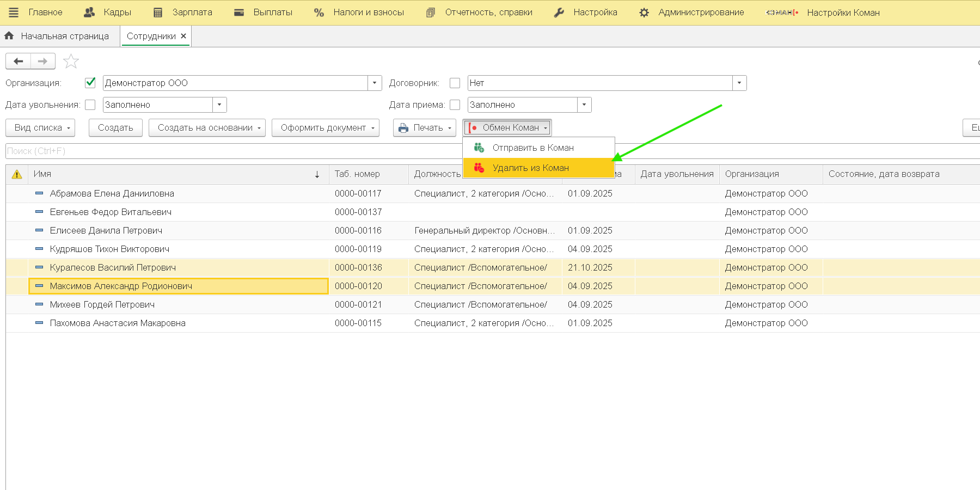Go forward with the right arrow button

42,61
